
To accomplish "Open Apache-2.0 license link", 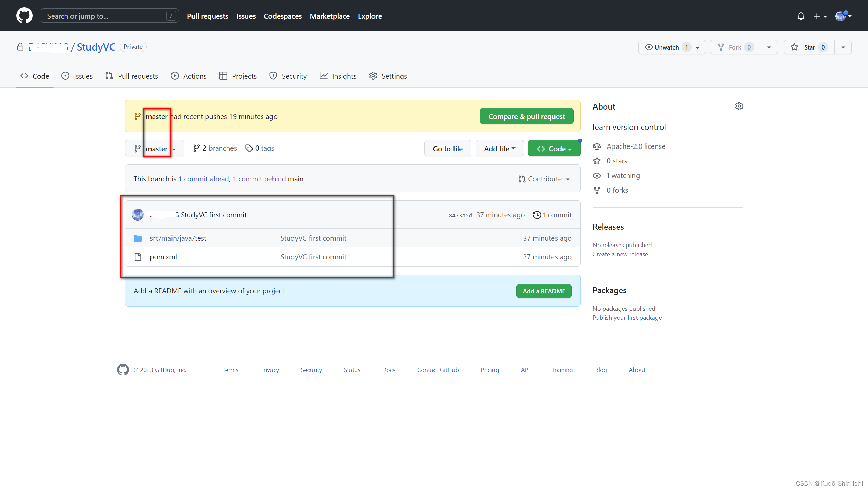I will point(635,146).
